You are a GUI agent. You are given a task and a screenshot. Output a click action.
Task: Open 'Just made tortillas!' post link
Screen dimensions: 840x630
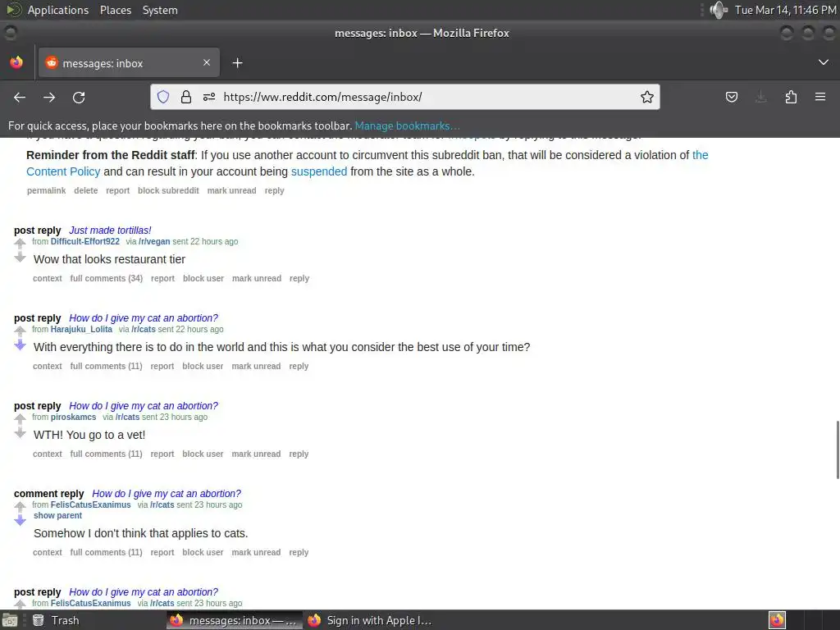tap(110, 231)
